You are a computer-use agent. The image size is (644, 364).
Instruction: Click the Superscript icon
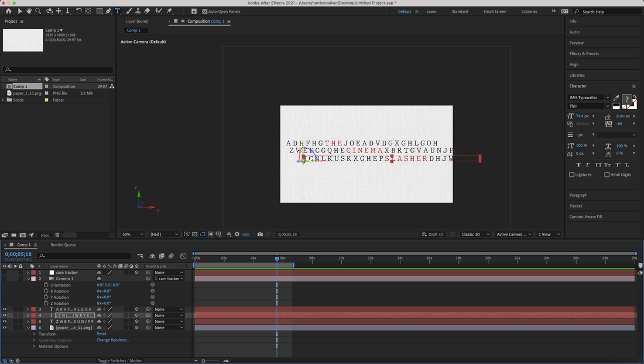click(618, 165)
